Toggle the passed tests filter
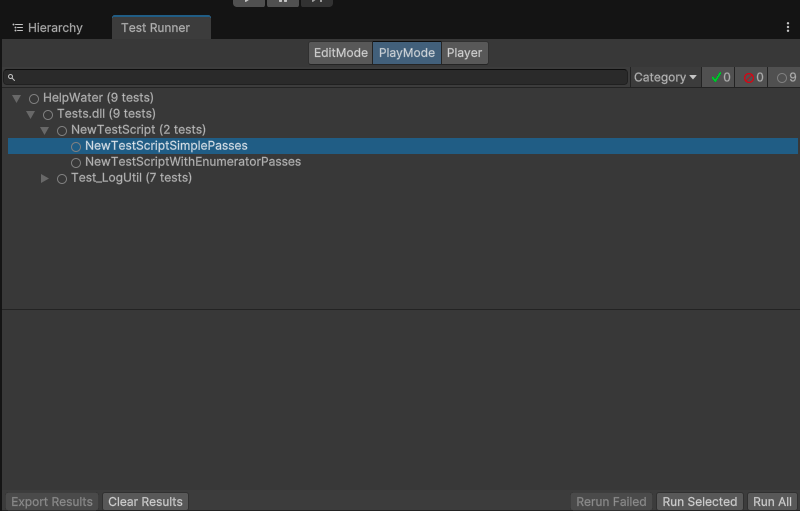Screen dimensions: 800x511 720,78
